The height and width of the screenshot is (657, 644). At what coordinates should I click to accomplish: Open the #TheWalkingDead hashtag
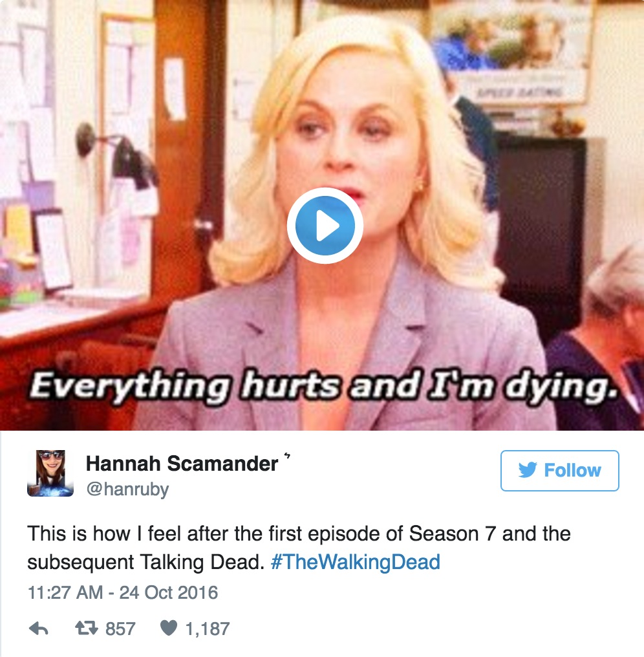pos(356,562)
